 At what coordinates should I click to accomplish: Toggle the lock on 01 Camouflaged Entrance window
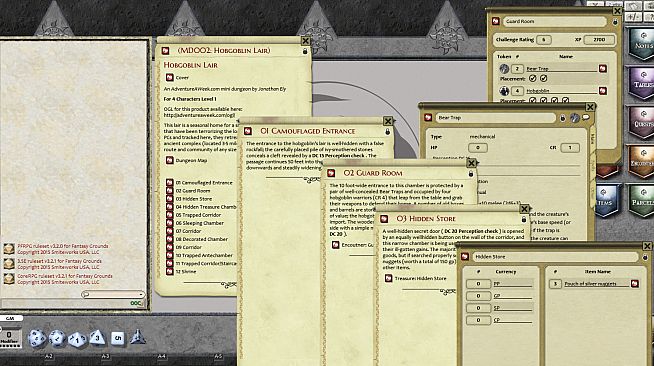(x=387, y=132)
